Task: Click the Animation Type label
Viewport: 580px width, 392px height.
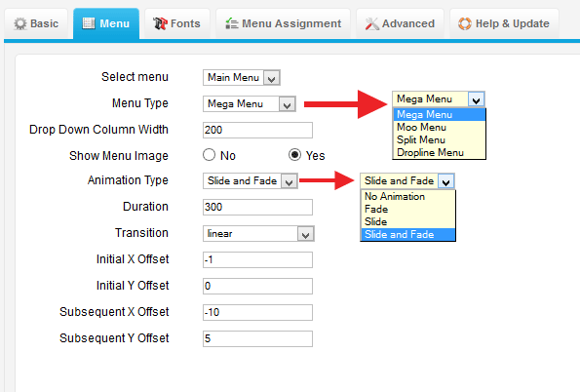Action: (128, 180)
